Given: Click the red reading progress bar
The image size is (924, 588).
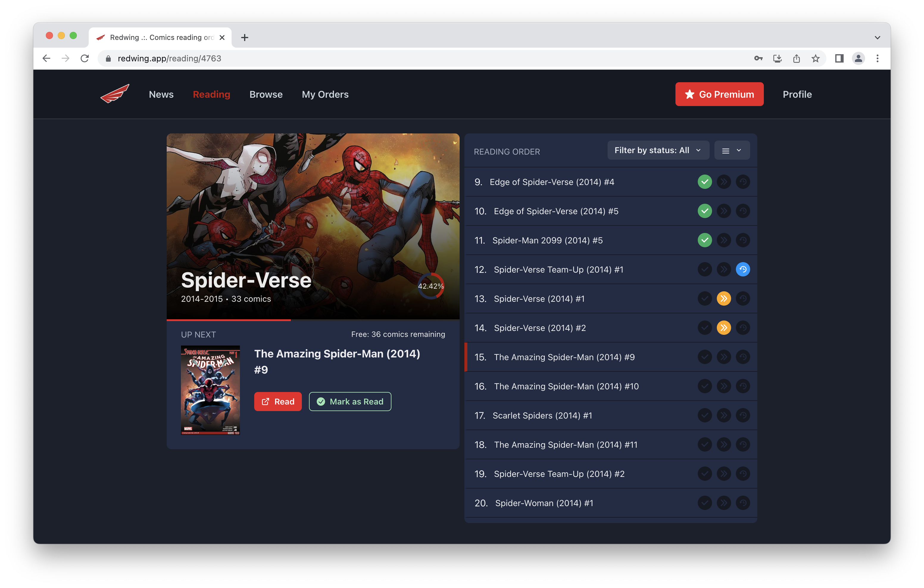Looking at the screenshot, I should pyautogui.click(x=229, y=320).
